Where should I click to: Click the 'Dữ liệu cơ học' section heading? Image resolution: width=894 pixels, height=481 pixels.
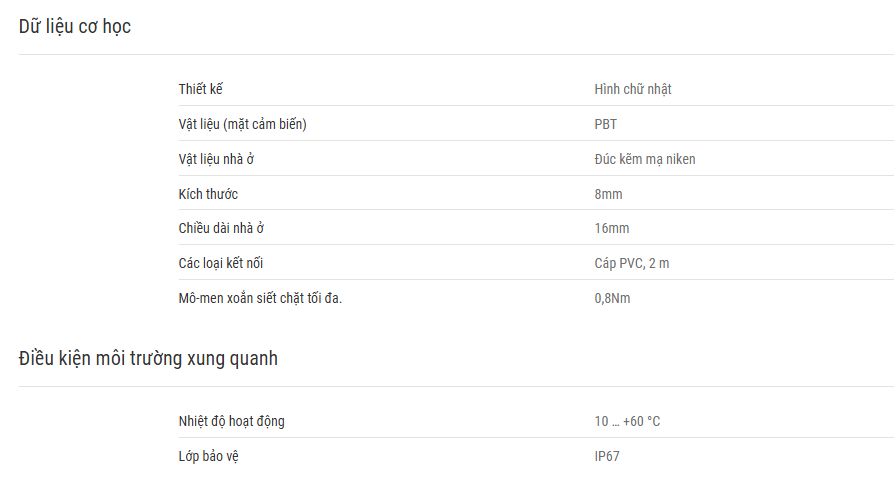point(75,26)
